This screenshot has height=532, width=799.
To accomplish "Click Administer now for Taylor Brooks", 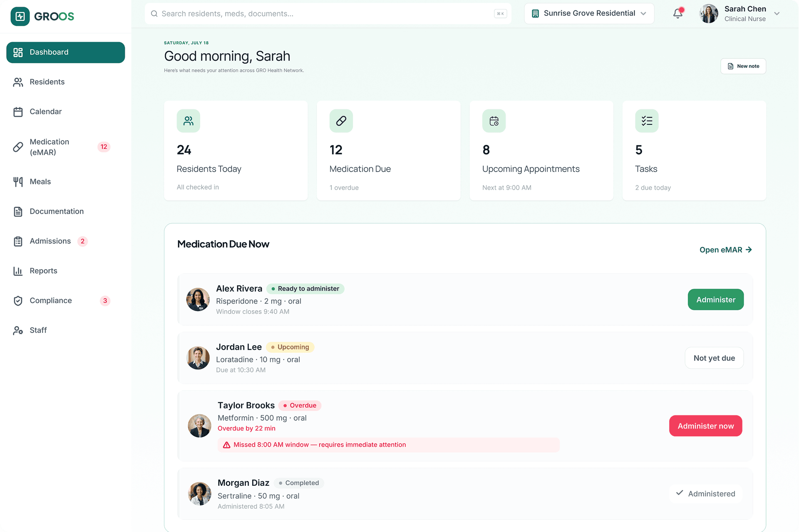I will (x=706, y=426).
